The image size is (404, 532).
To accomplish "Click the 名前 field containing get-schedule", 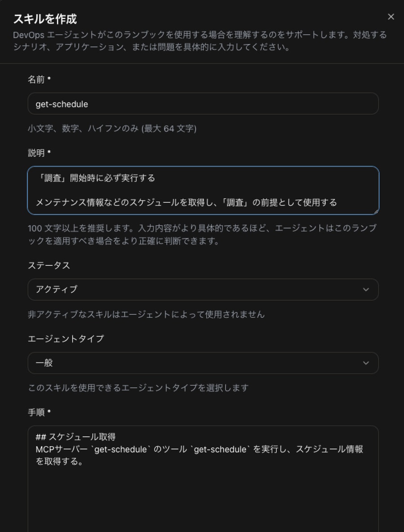I will point(203,104).
